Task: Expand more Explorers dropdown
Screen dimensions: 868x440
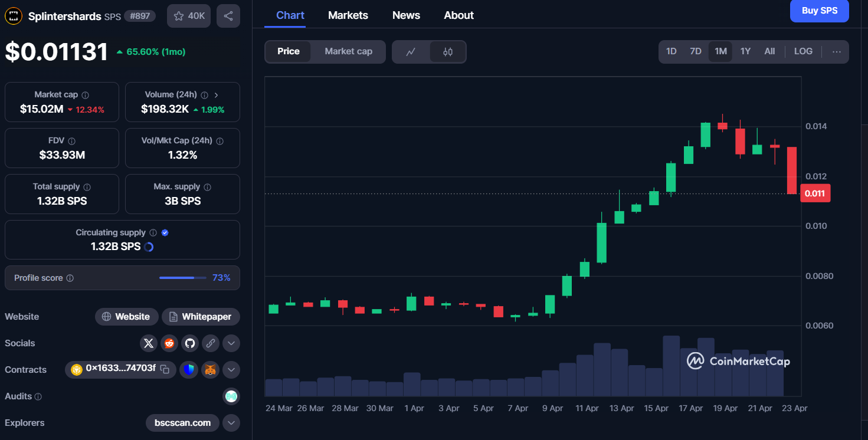Action: (x=231, y=423)
